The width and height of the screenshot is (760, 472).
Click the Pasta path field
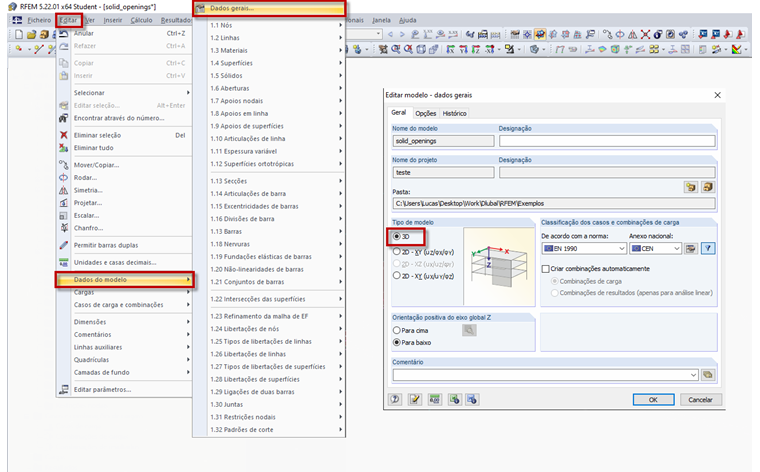pyautogui.click(x=554, y=204)
